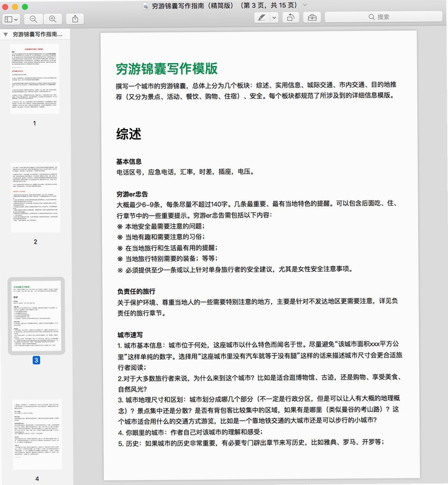Click the page number 3 badge
Viewport: 448px width, 485px height.
pos(36,360)
